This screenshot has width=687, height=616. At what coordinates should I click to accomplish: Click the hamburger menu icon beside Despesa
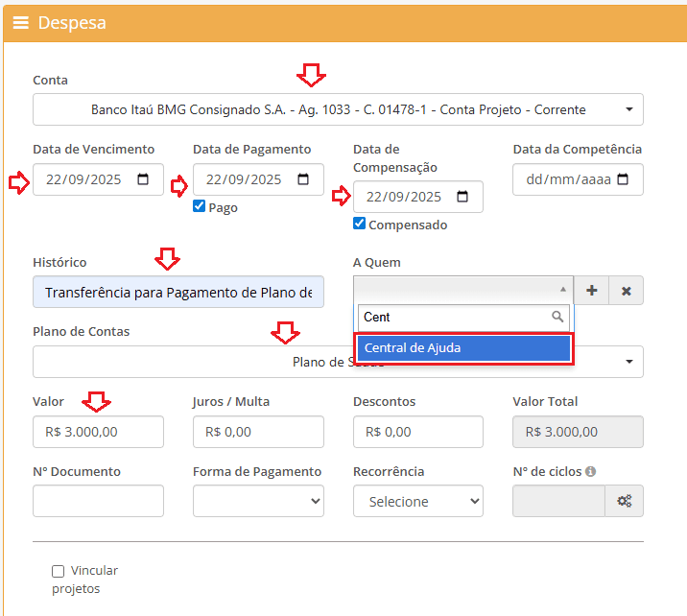point(20,23)
